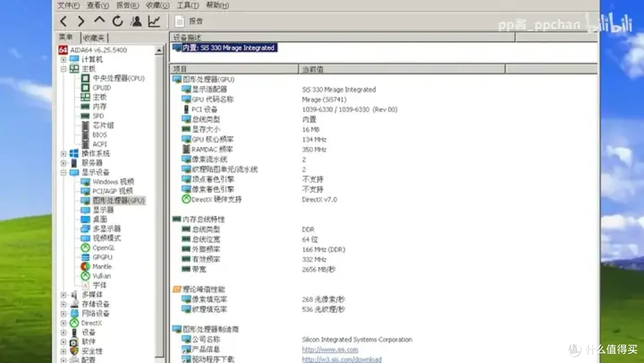Open the 查看(V) menu
644x363 pixels.
(98, 5)
